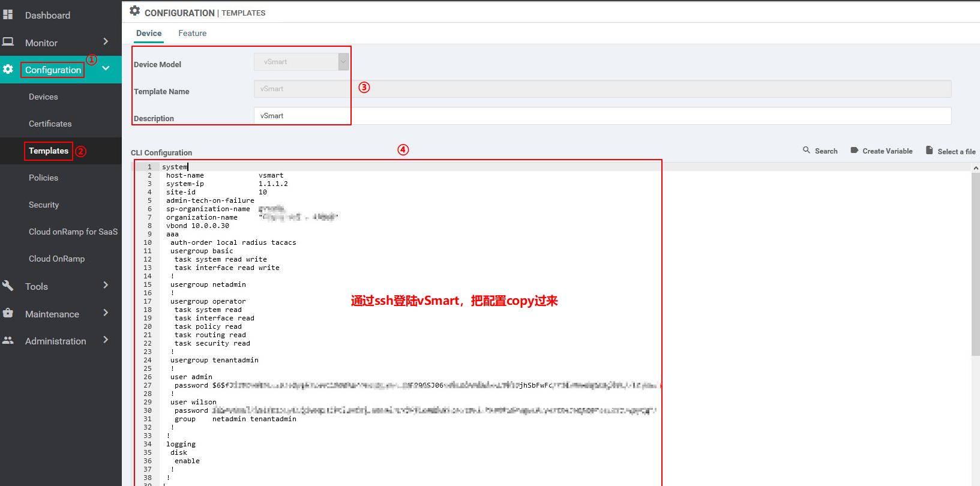Click the 'admin-tech-on-failure' line

[210, 200]
